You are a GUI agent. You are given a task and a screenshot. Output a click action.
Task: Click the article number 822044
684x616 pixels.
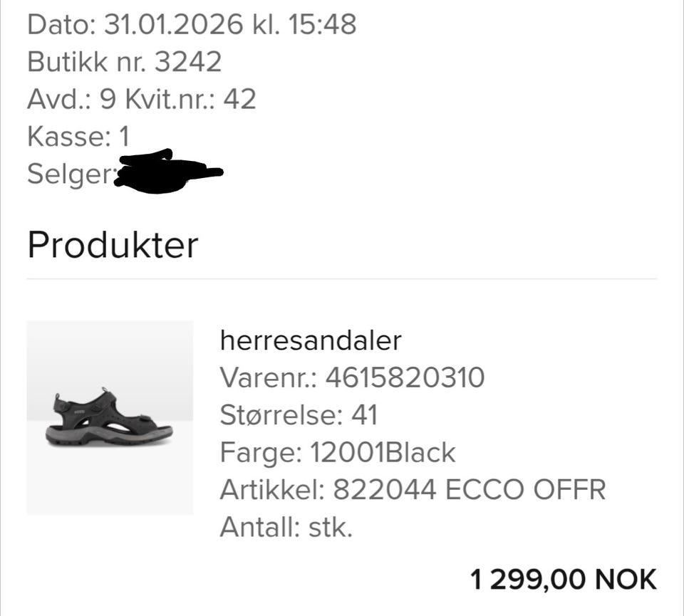[x=384, y=489]
